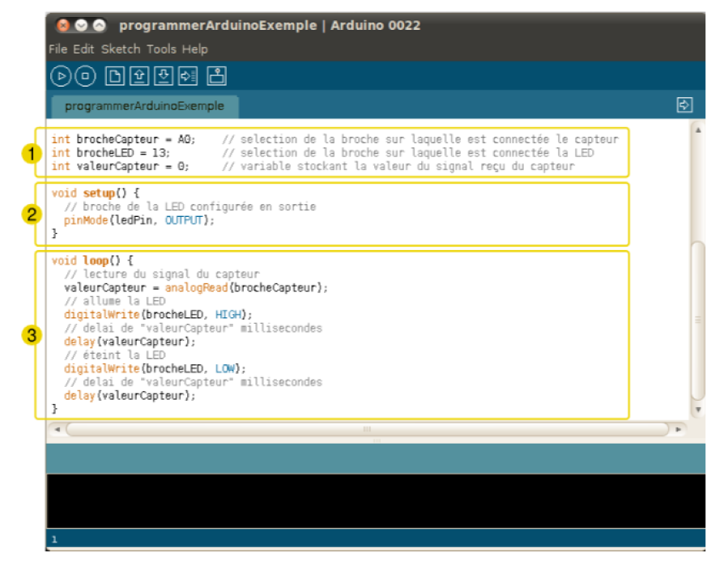Click the line "digitalWrite(brocheLED, HIGH);"
728x561 pixels.
[x=159, y=315]
